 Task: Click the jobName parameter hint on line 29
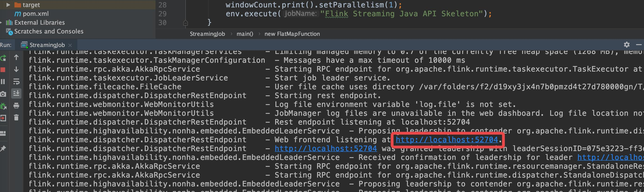coord(300,14)
